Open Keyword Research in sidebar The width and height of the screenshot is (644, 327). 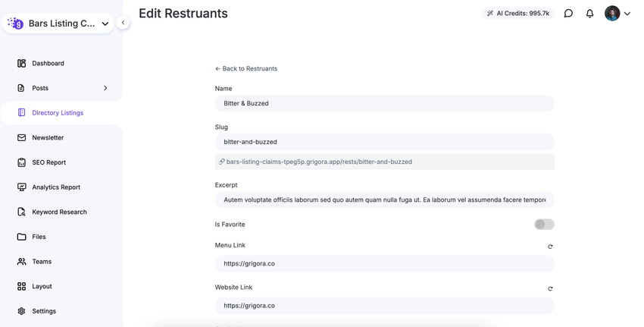coord(59,212)
